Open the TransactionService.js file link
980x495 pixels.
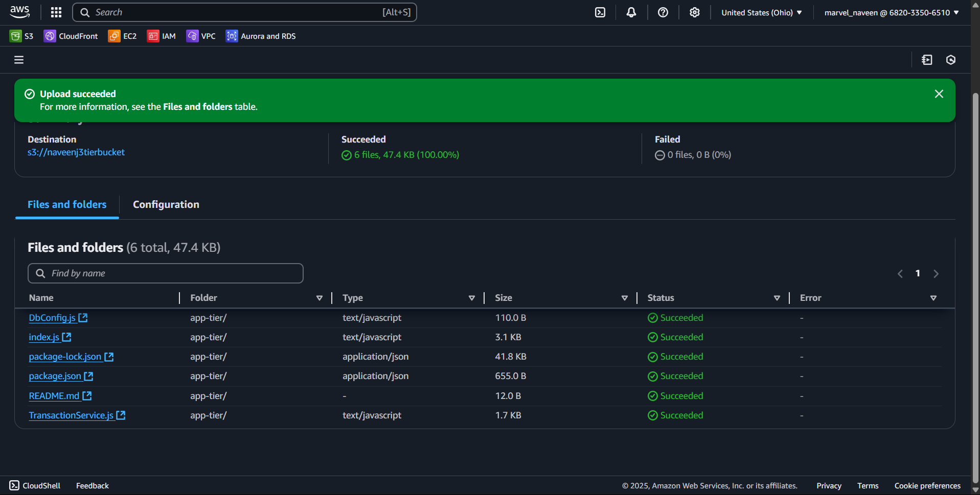[71, 415]
